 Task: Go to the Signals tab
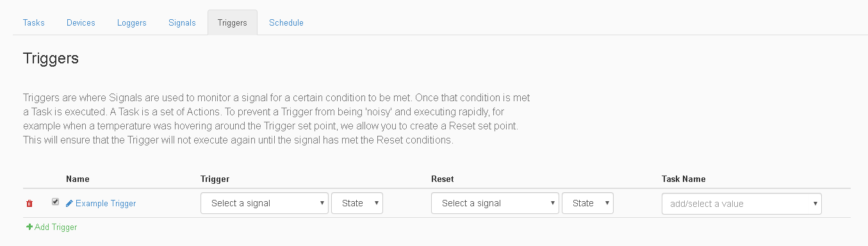(x=182, y=22)
